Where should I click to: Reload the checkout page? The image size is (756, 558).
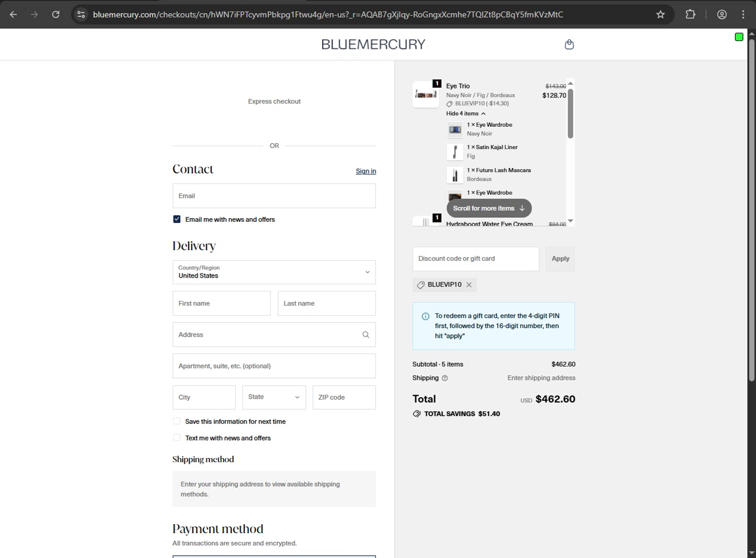tap(56, 15)
